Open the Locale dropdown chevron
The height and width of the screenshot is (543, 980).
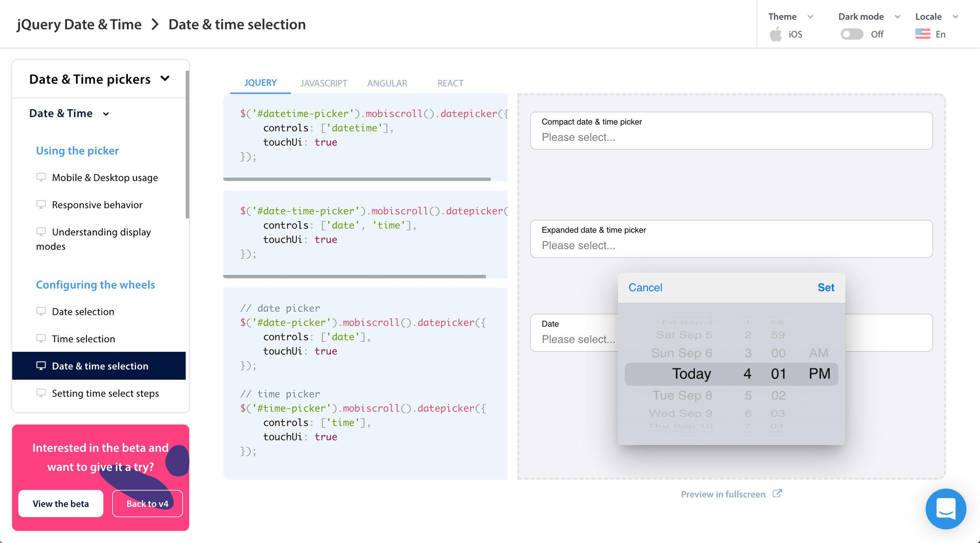(x=955, y=17)
